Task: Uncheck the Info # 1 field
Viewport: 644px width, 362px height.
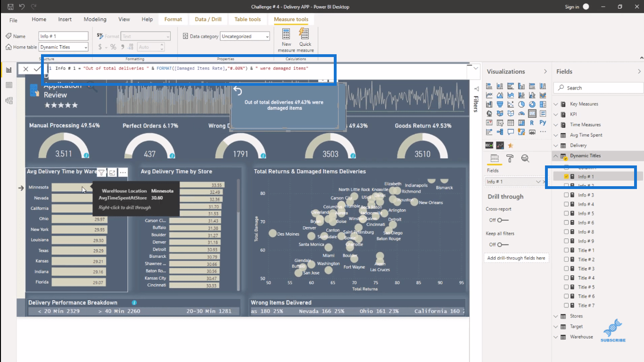Action: (566, 176)
